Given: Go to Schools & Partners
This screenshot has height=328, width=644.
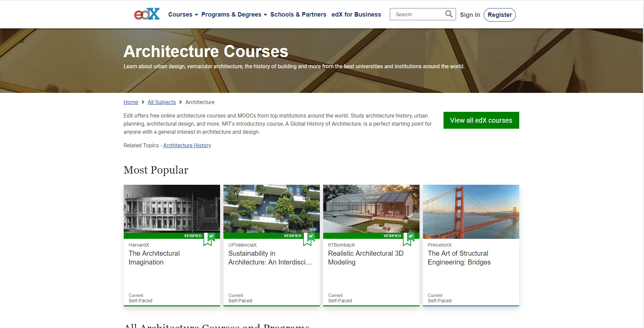Looking at the screenshot, I should coord(298,15).
